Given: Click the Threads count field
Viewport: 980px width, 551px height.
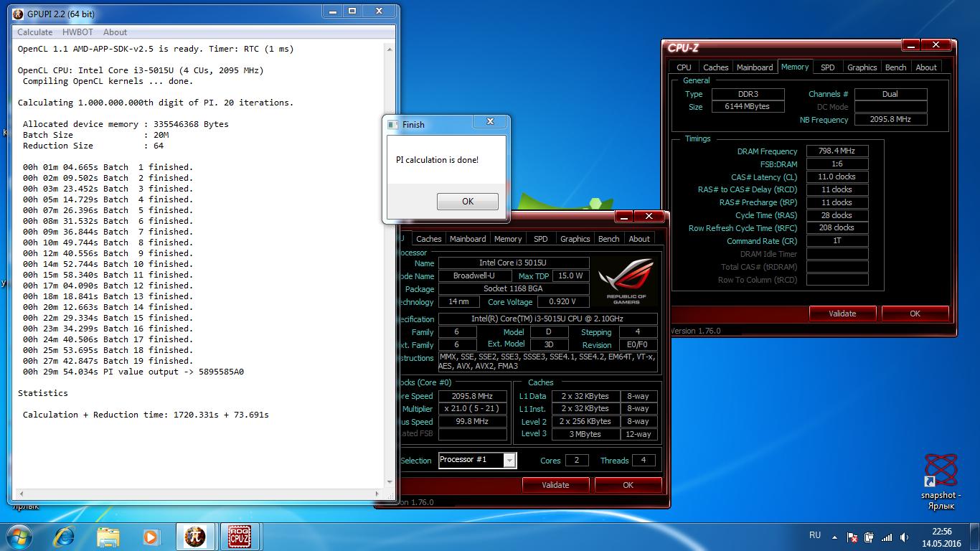Looking at the screenshot, I should tap(643, 461).
